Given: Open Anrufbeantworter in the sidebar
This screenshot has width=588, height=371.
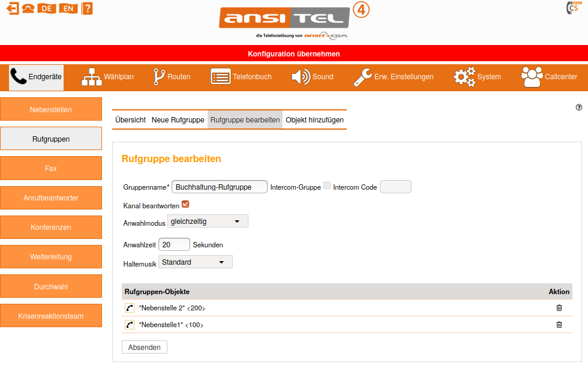Looking at the screenshot, I should [x=51, y=198].
